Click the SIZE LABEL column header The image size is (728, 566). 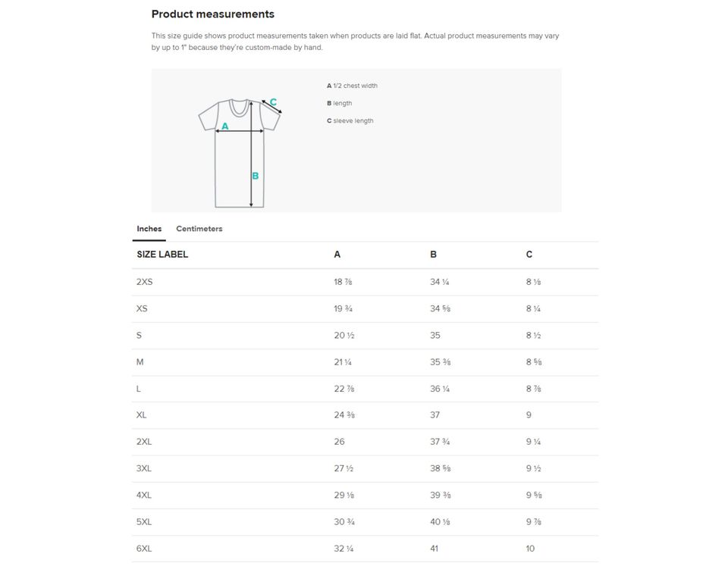pyautogui.click(x=162, y=255)
